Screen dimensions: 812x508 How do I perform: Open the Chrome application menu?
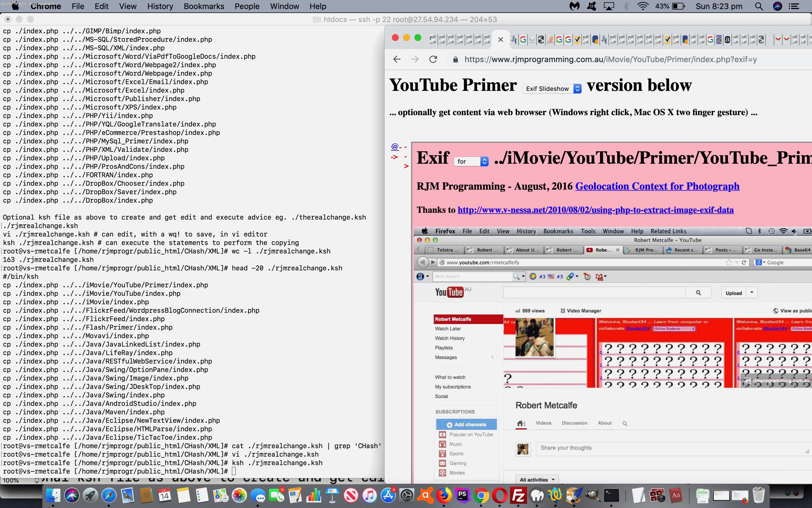point(46,6)
